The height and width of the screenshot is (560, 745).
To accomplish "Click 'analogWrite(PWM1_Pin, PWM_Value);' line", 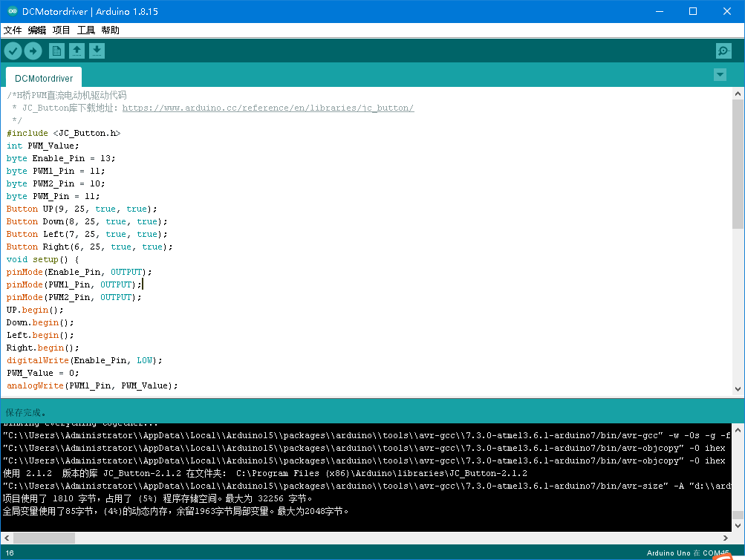I will 92,385.
